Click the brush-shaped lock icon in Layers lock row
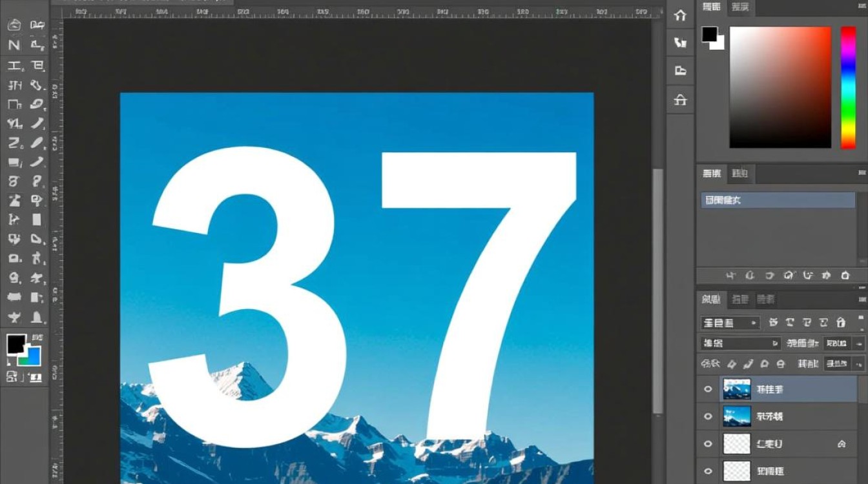868x484 pixels. tap(748, 364)
